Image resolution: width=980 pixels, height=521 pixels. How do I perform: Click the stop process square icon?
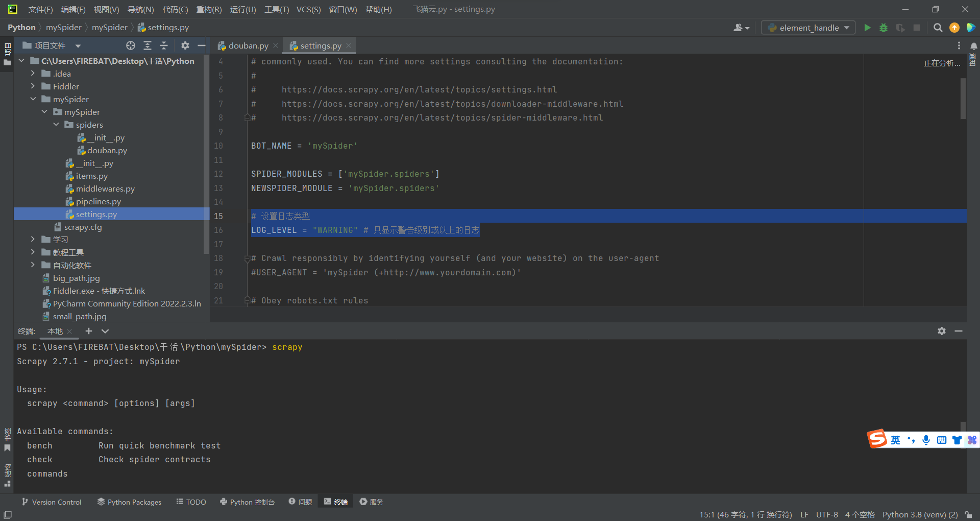click(917, 28)
